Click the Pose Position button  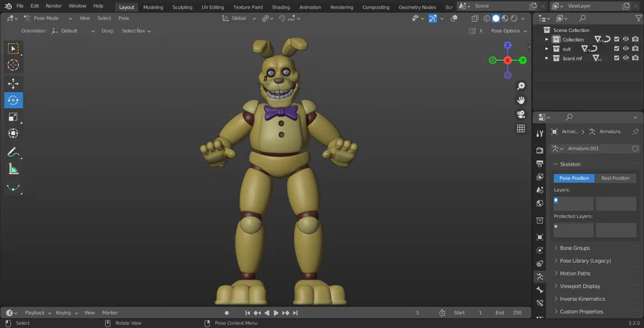[x=574, y=178]
